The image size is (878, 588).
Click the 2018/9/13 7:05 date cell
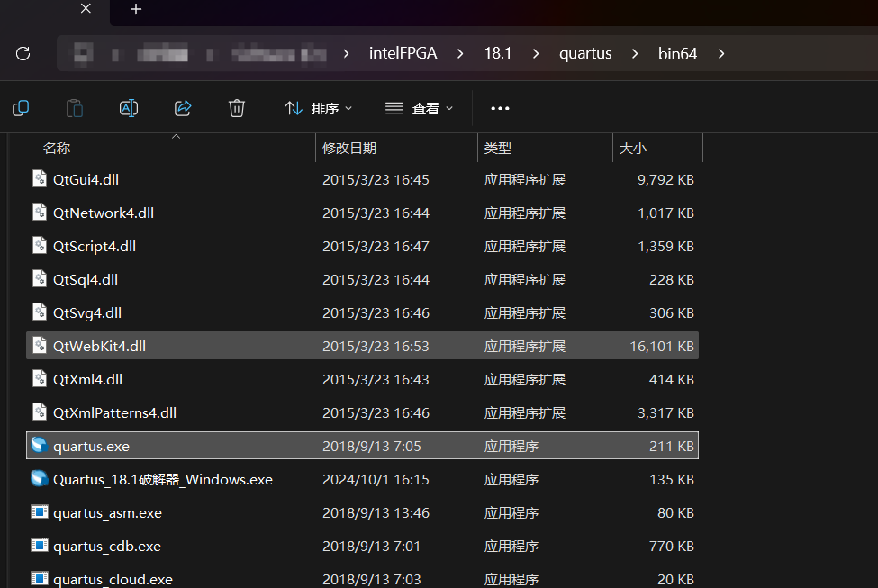click(371, 447)
